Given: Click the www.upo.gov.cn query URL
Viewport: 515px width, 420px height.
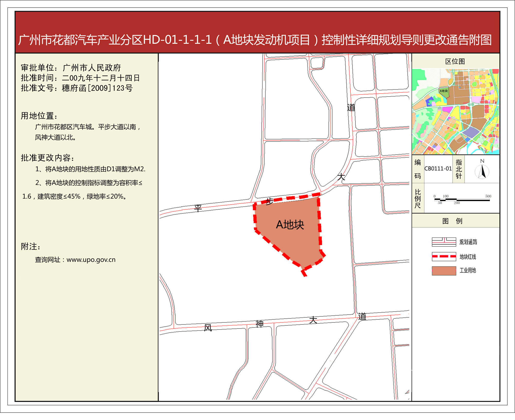Looking at the screenshot, I should (91, 260).
